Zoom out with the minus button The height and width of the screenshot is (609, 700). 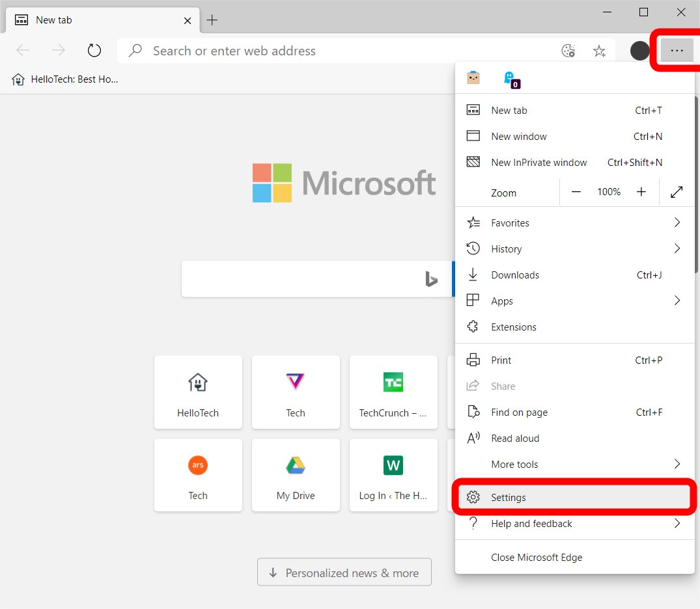(x=576, y=192)
